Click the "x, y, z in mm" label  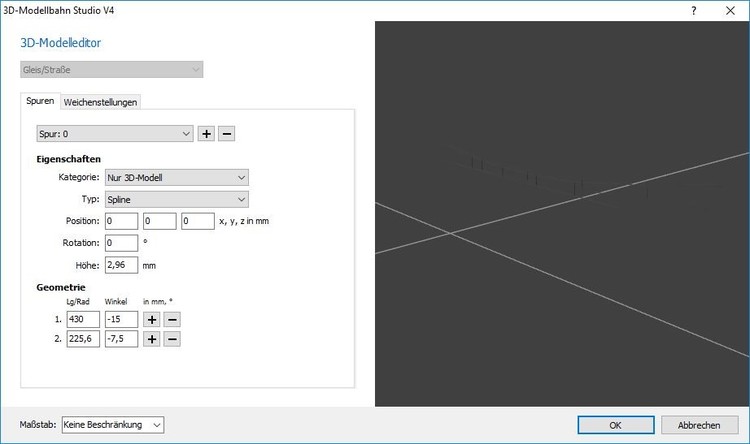coord(244,221)
